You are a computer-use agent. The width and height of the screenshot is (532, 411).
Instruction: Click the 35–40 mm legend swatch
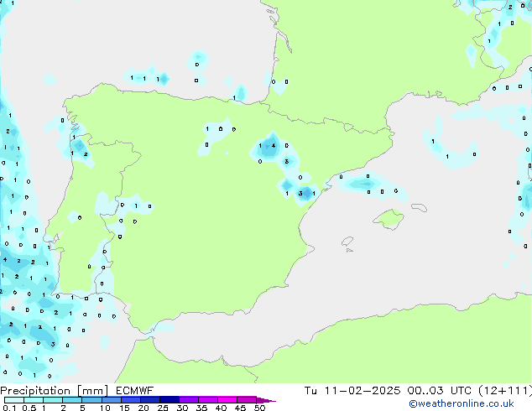pos(208,400)
